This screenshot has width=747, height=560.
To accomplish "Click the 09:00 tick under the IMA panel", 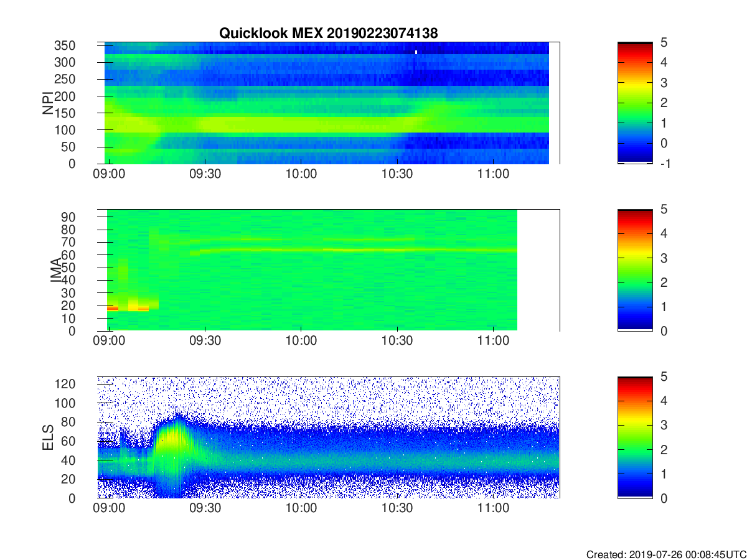I will (109, 341).
